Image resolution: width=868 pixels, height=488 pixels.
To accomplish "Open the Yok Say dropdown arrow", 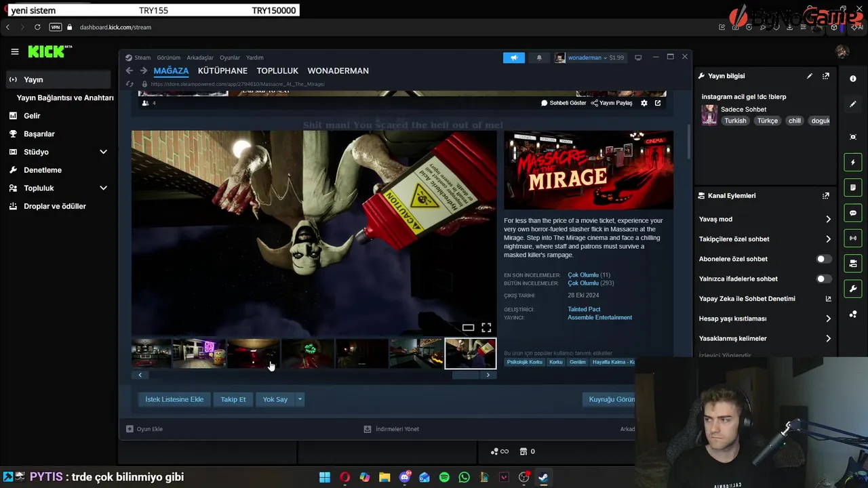I will [300, 399].
